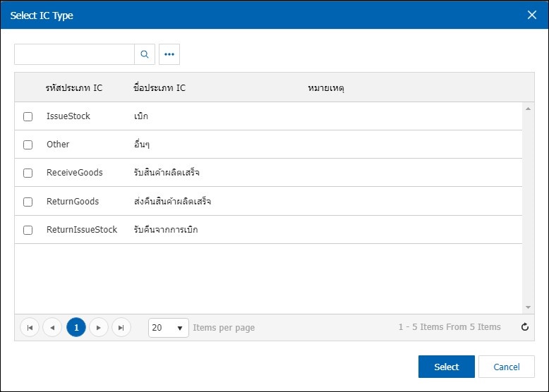549x392 pixels.
Task: Tick the ReceiveGoods row checkbox
Action: [28, 173]
